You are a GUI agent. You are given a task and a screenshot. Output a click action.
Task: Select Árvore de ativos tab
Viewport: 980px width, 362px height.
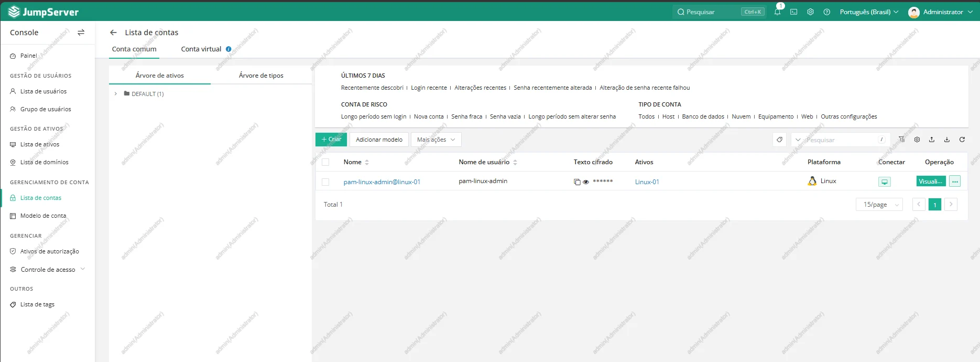(x=160, y=76)
